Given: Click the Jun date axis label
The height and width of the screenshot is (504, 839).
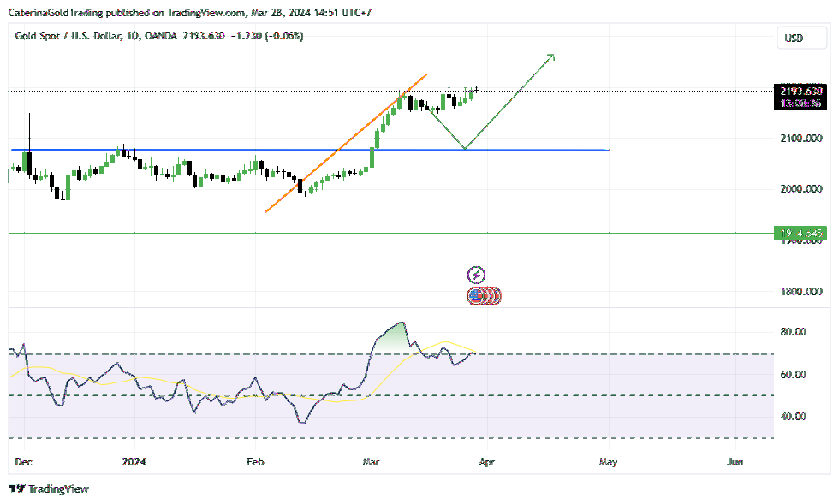Looking at the screenshot, I should pyautogui.click(x=735, y=462).
